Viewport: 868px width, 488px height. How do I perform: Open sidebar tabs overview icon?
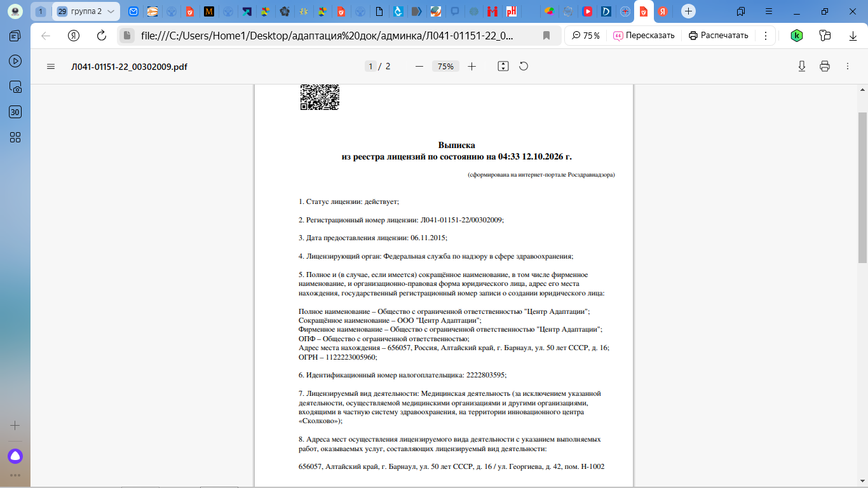tap(15, 36)
